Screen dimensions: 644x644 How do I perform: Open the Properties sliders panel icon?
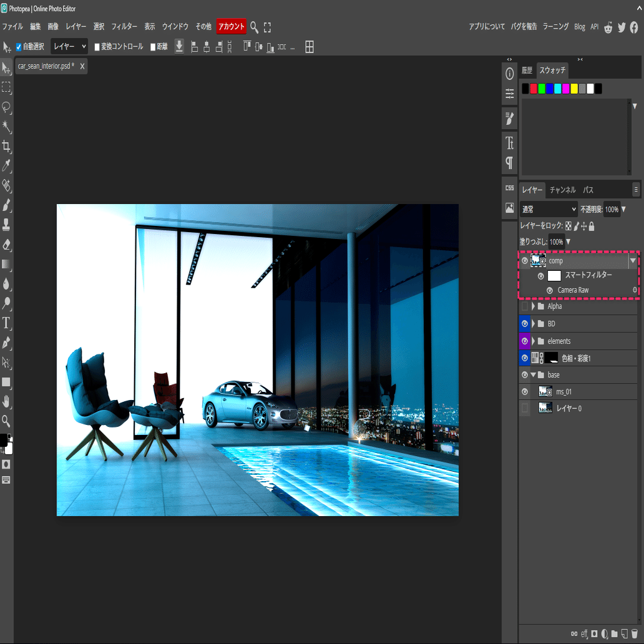(x=509, y=94)
